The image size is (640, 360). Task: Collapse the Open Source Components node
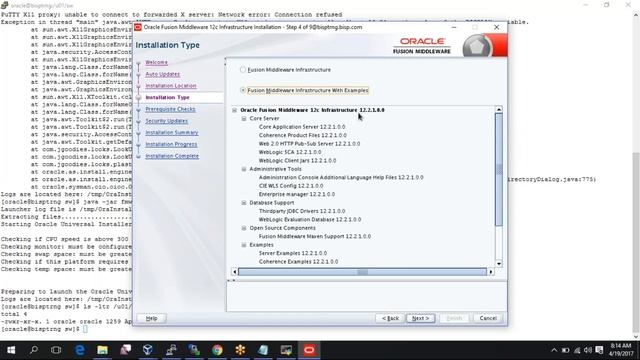pos(244,228)
